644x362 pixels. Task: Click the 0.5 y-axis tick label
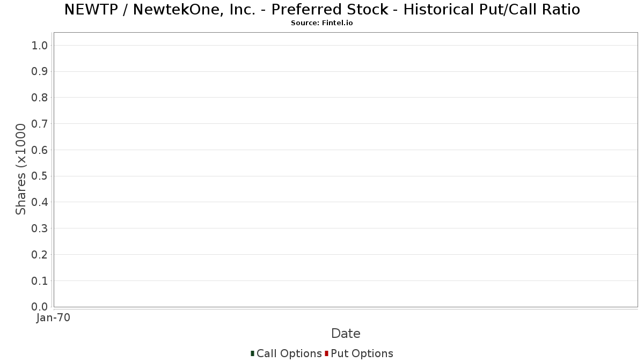point(40,176)
